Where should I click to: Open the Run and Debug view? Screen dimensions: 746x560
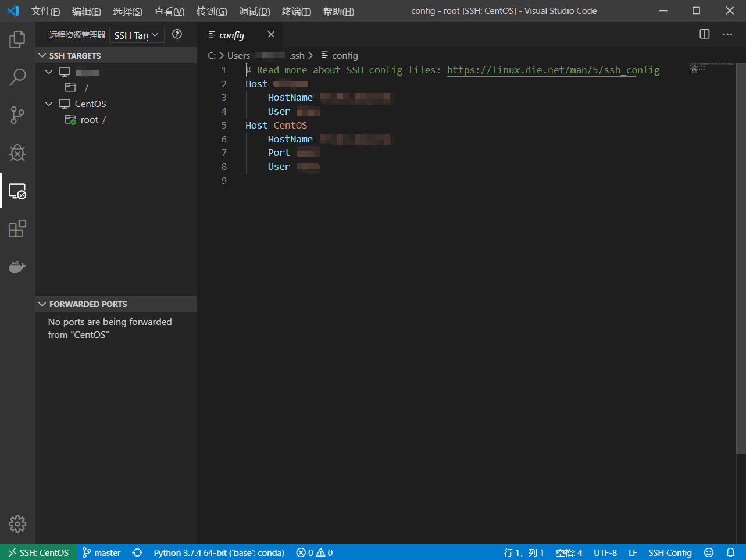pos(17,153)
